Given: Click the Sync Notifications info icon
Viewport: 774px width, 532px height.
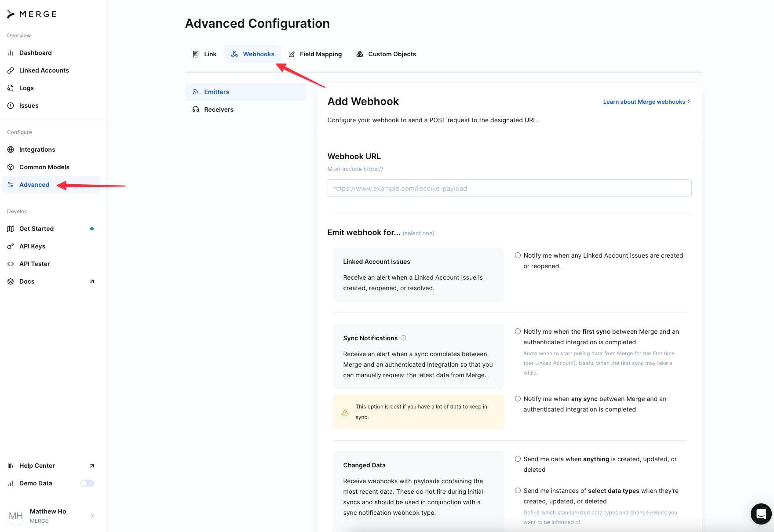Looking at the screenshot, I should coord(403,338).
